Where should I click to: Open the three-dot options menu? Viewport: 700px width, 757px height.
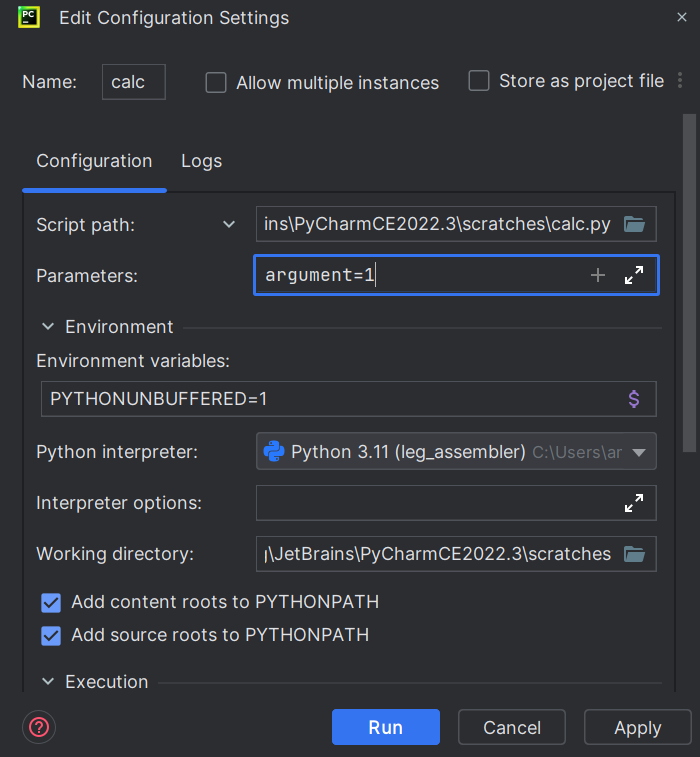coord(681,81)
